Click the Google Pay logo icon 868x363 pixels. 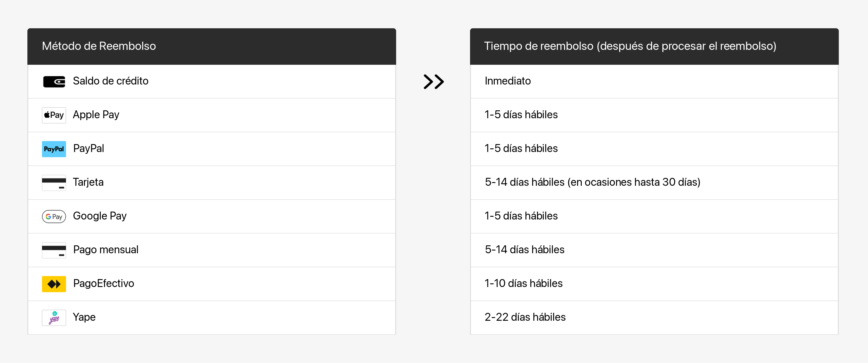click(54, 216)
